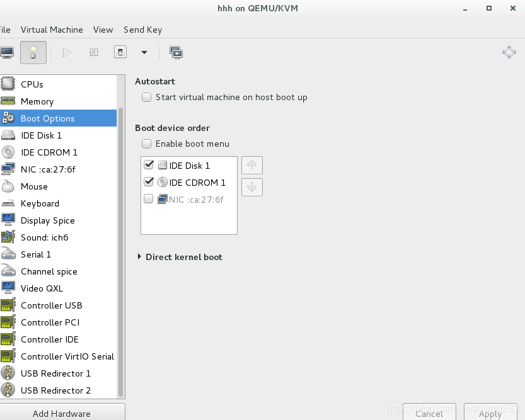
Task: Select the Mouse device
Action: pos(58,186)
